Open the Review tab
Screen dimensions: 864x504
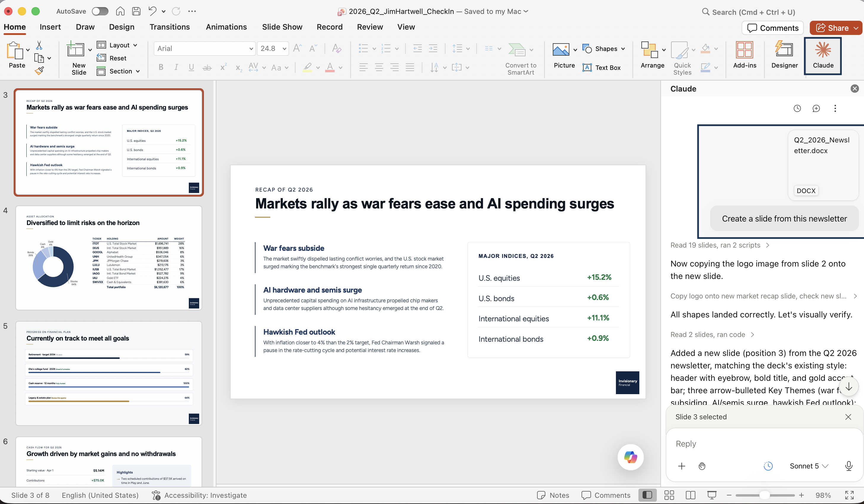coord(370,27)
